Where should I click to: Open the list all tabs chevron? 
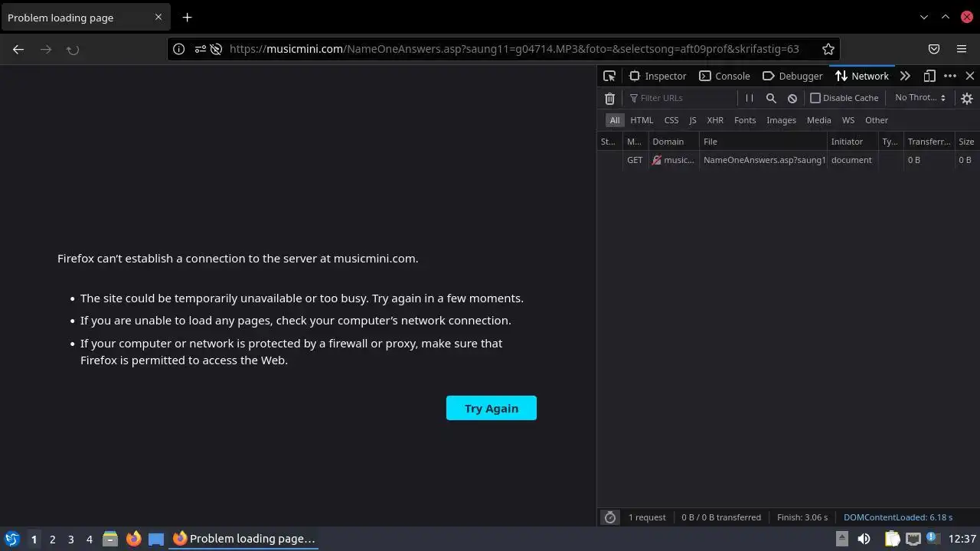point(923,17)
